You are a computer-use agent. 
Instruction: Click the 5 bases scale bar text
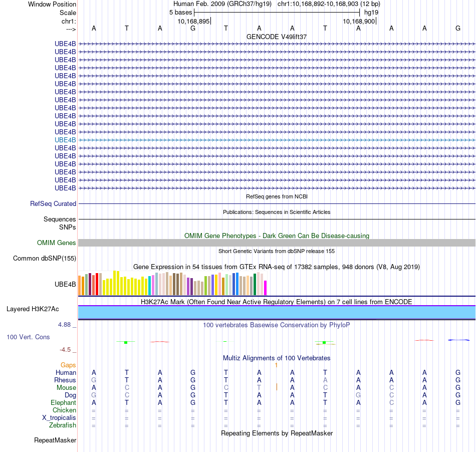point(180,13)
